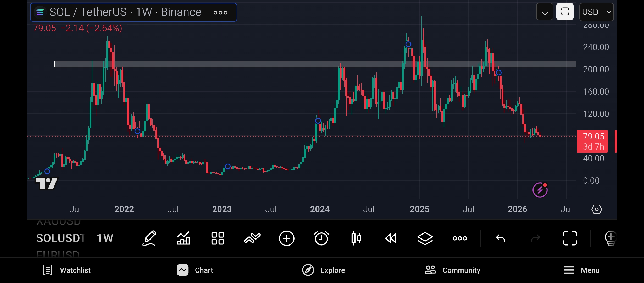644x283 pixels.
Task: Tap the blue circle marker in late 2025
Action: [x=499, y=73]
